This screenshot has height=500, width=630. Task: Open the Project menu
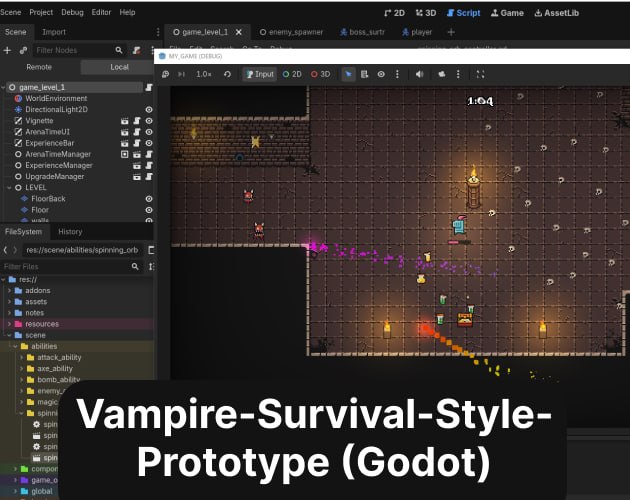click(41, 12)
